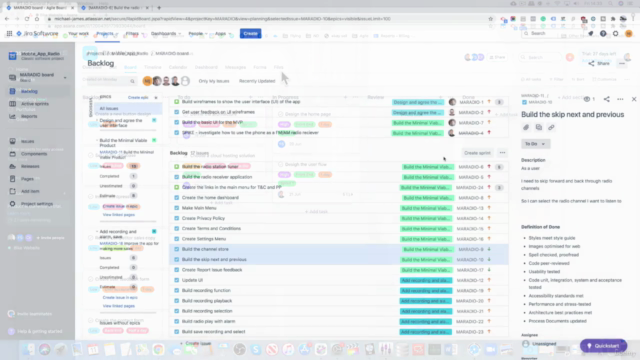Click the attach file paperclip icon
Screen dimensions: 640x360
(526, 127)
